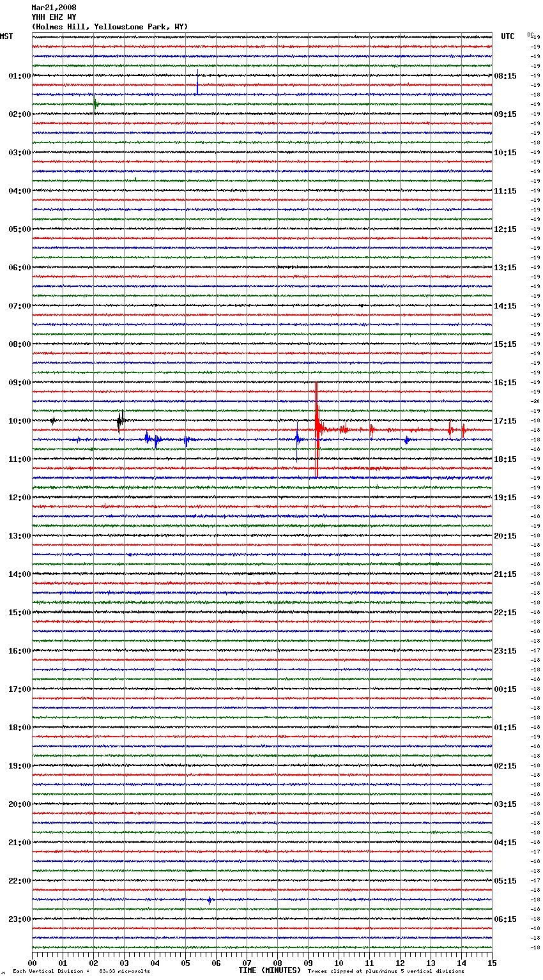Click the 'MST' time zone label
Screen dimensions: 543x980
tap(6, 36)
